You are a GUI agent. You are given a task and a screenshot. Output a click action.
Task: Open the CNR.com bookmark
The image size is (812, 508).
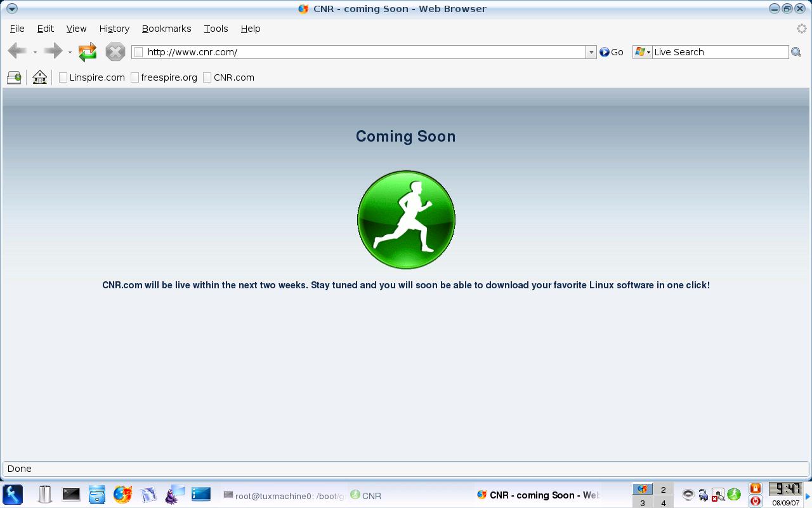(x=229, y=77)
